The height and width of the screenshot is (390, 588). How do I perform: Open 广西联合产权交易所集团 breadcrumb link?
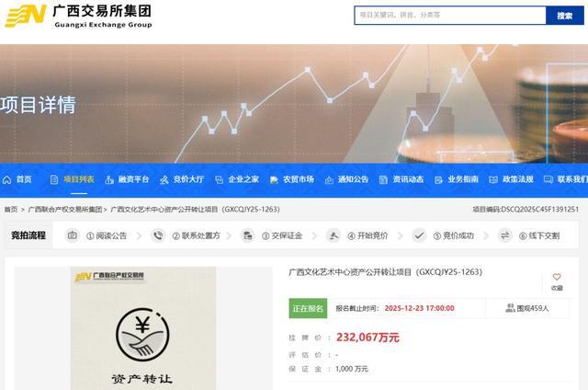65,210
